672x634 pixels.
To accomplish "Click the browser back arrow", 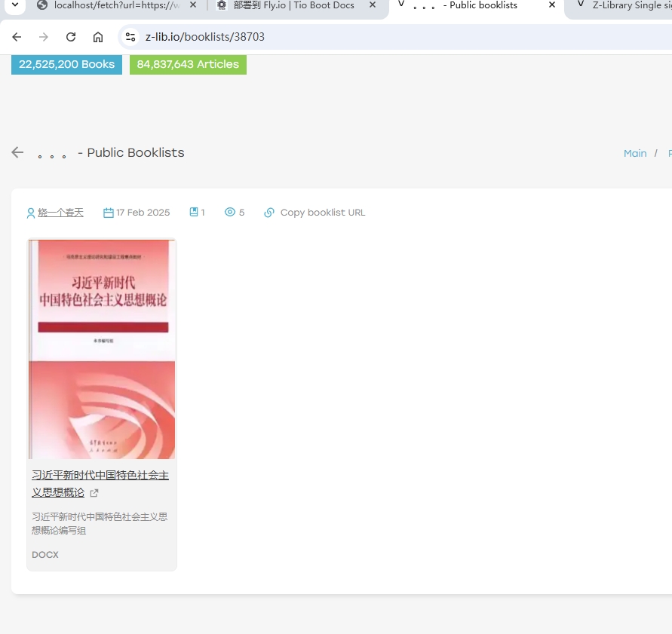I will (17, 37).
